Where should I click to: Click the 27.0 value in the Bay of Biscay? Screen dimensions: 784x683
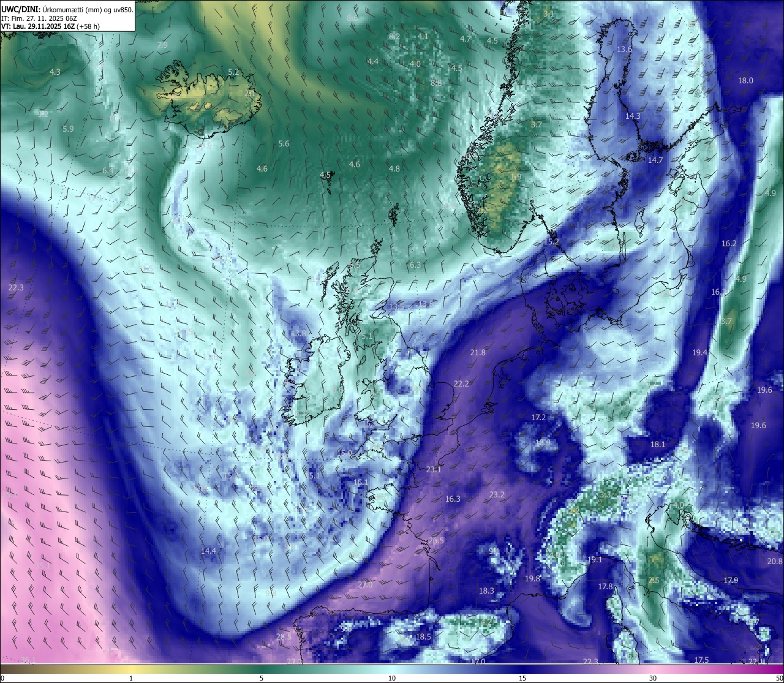pos(365,585)
